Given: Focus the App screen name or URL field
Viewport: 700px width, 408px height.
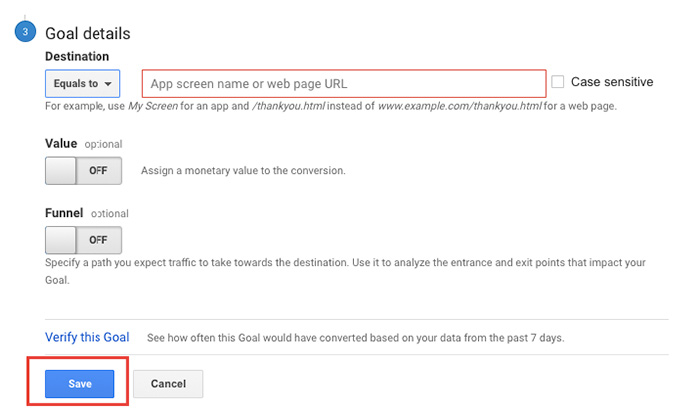Looking at the screenshot, I should pyautogui.click(x=344, y=83).
